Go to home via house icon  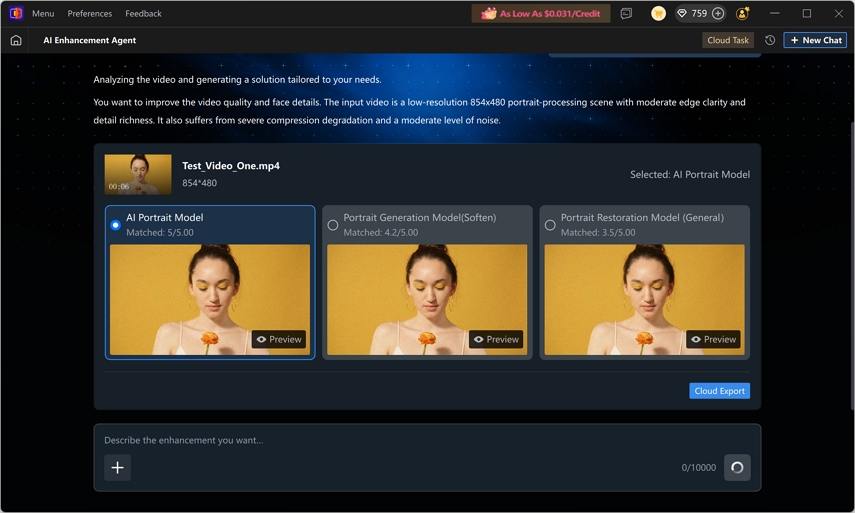click(16, 40)
